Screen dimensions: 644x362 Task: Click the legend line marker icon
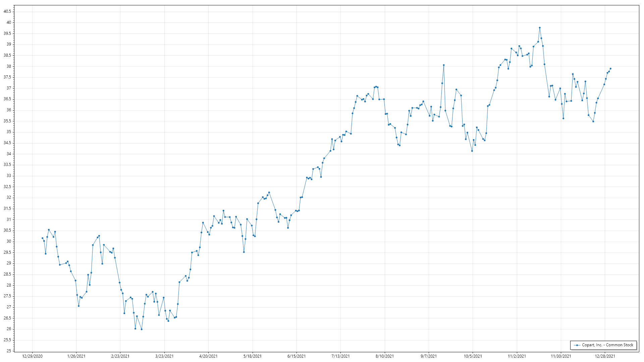[577, 345]
